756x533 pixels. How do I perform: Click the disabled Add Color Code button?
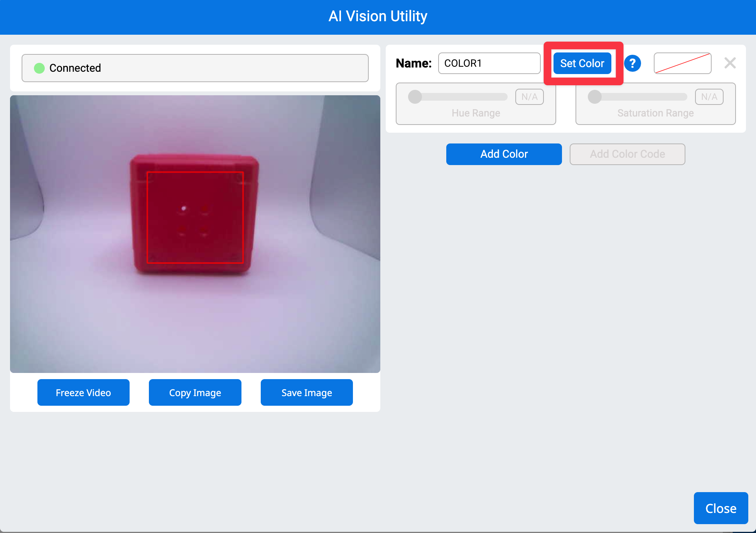pos(627,154)
